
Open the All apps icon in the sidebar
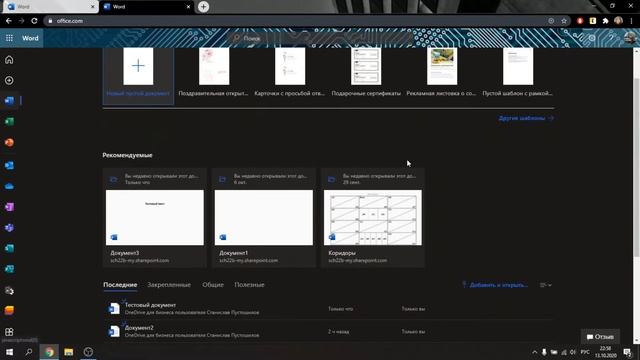click(9, 331)
